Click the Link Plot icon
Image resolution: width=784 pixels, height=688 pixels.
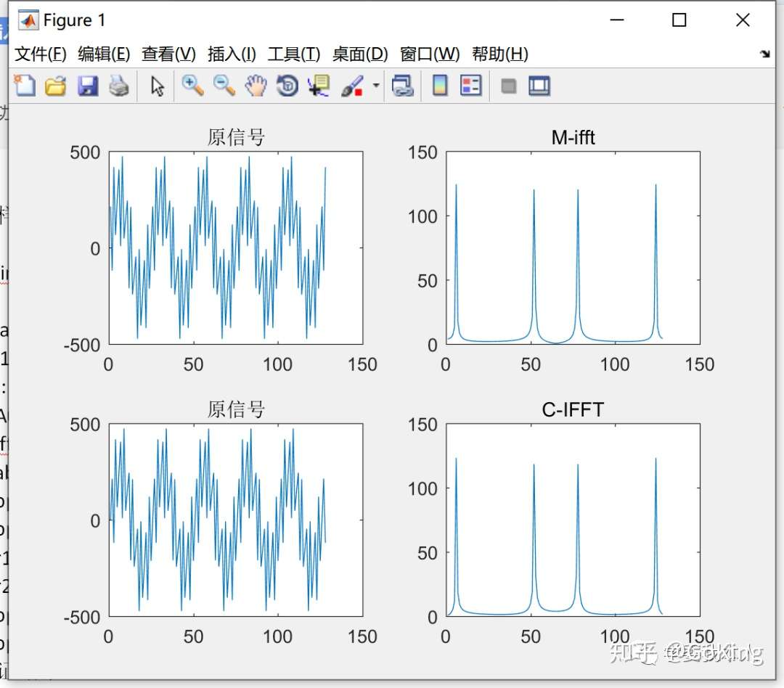point(402,86)
